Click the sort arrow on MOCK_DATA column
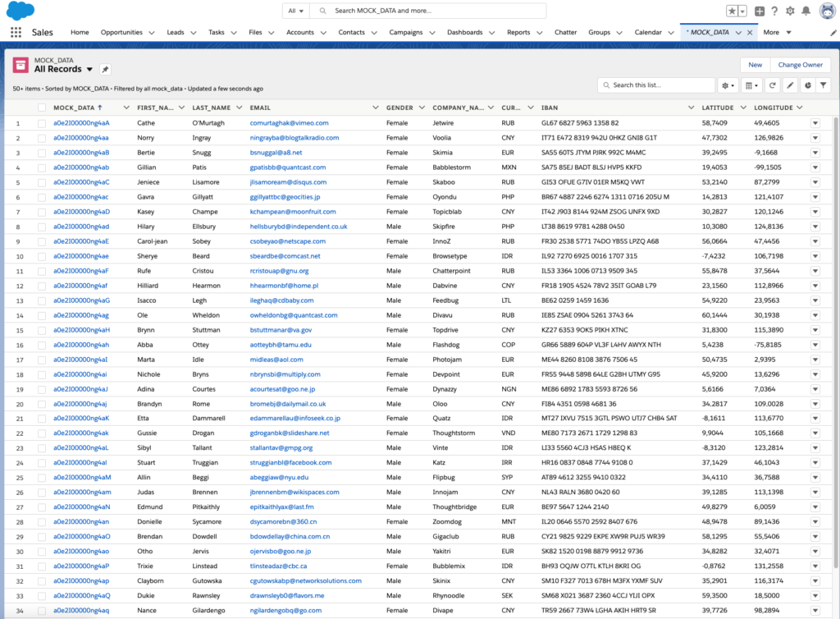Viewport: 840px width, 619px height. (99, 108)
